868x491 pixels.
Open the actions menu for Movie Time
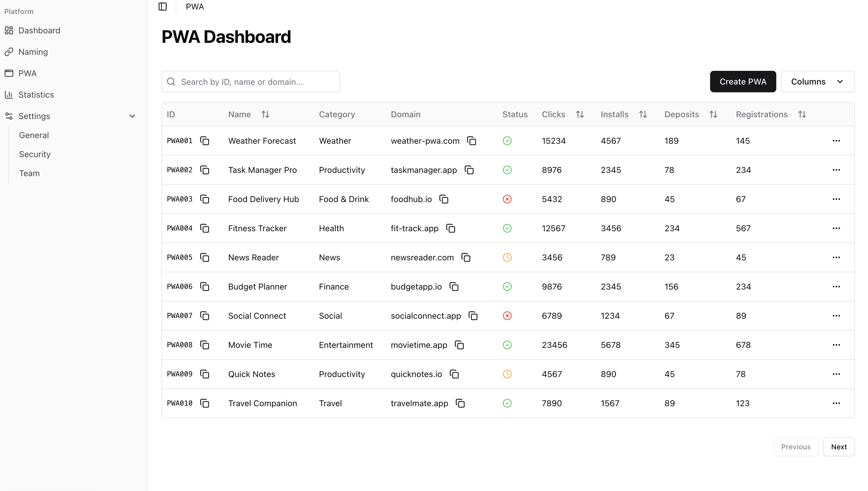[836, 345]
